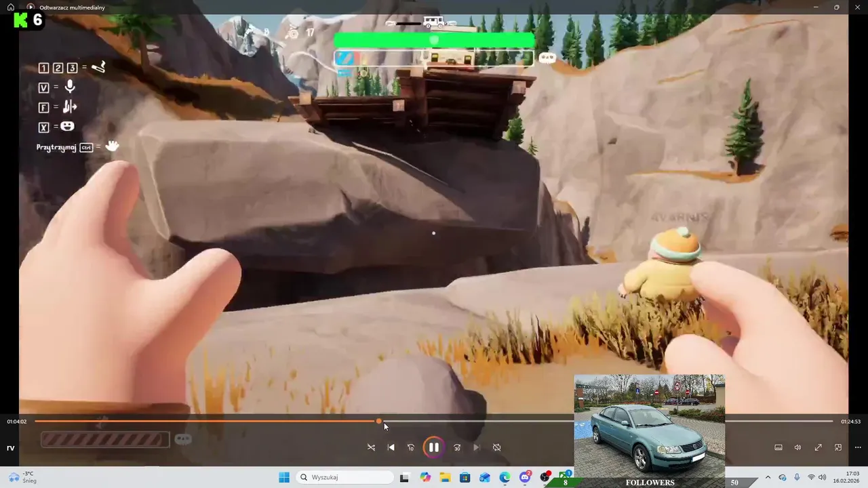Screen dimensions: 868x488
Task: Open the system volume tray icon
Action: [823, 477]
